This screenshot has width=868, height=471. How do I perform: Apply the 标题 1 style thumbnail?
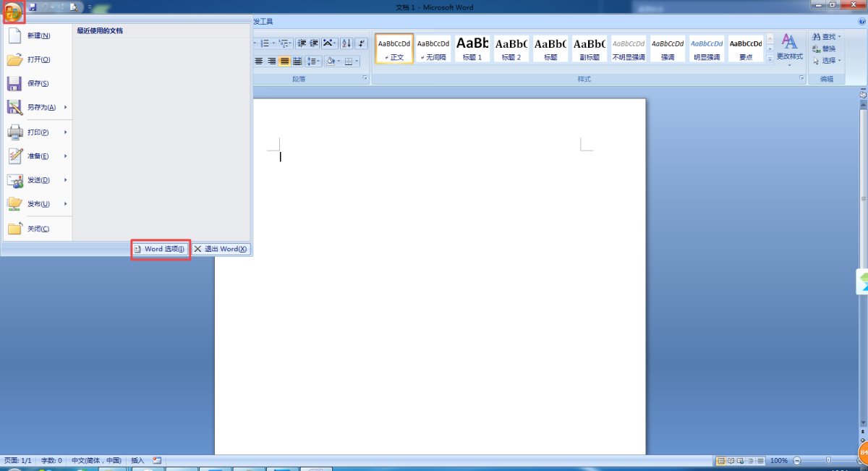(x=472, y=48)
